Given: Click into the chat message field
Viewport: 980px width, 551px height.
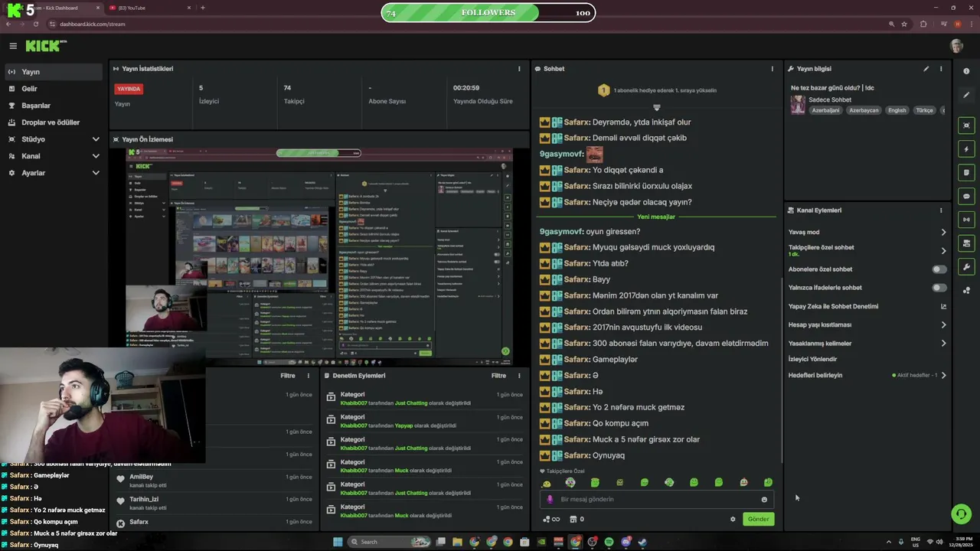Looking at the screenshot, I should click(x=658, y=499).
